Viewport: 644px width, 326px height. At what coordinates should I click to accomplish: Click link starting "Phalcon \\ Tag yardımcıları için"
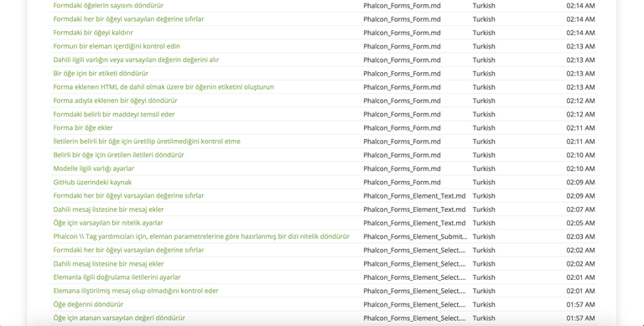(201, 236)
